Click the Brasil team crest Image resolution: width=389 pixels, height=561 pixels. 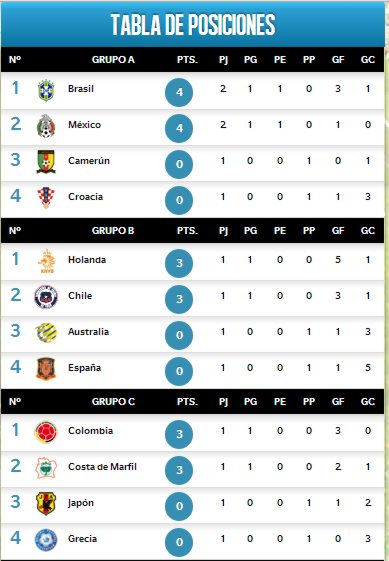coord(46,90)
